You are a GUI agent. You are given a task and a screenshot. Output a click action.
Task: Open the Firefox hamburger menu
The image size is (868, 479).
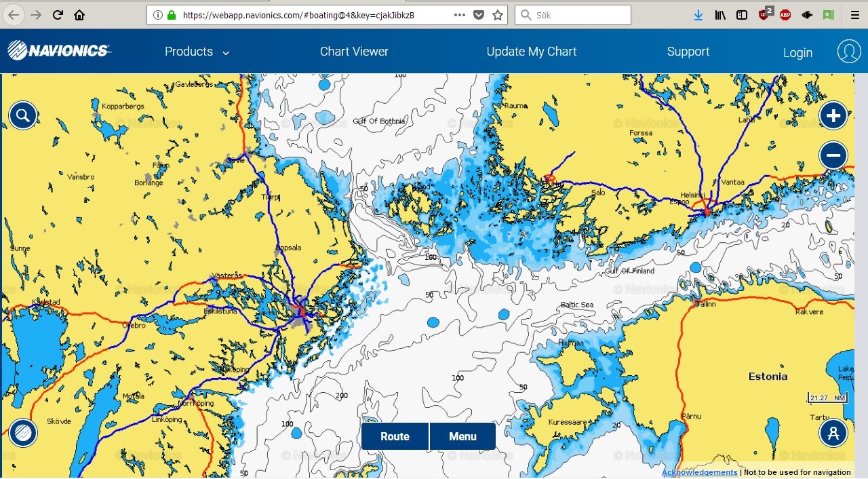tap(854, 15)
